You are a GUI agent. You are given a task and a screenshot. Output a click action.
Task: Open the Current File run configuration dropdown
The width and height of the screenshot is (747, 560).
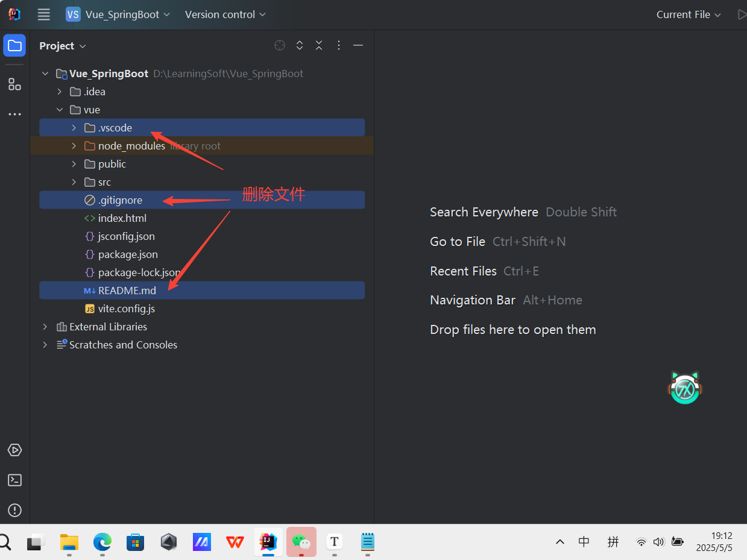(x=688, y=14)
